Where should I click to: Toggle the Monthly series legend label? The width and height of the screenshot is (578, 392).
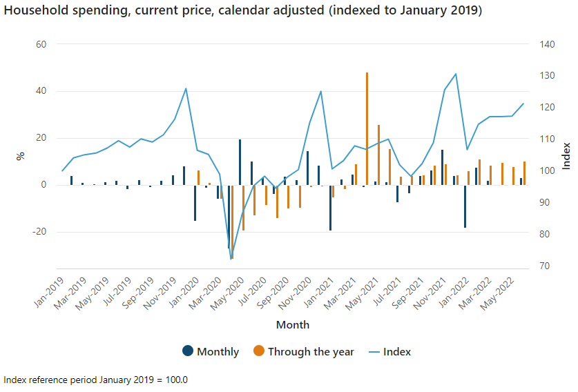(218, 352)
